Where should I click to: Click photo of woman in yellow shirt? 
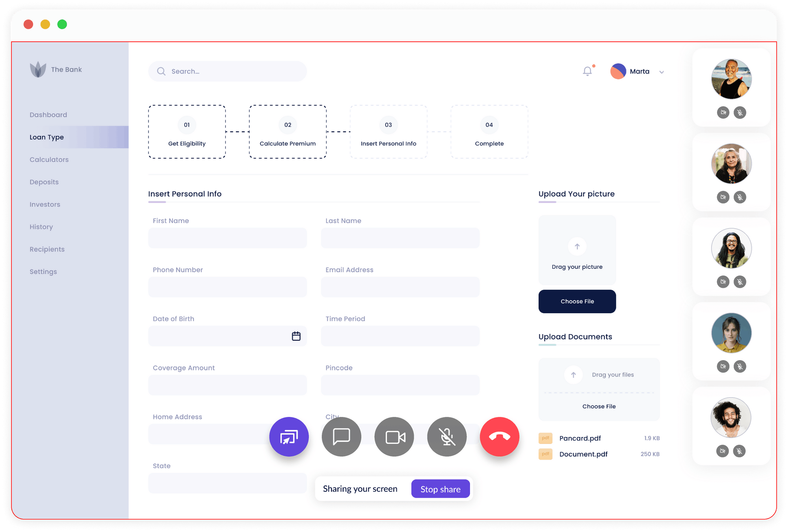[x=731, y=333]
